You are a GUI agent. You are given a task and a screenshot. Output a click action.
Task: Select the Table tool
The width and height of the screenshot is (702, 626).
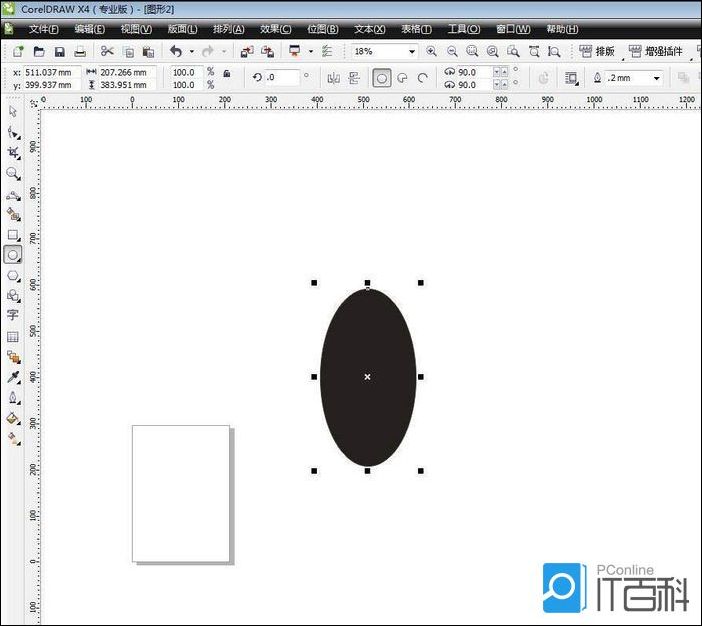click(13, 337)
